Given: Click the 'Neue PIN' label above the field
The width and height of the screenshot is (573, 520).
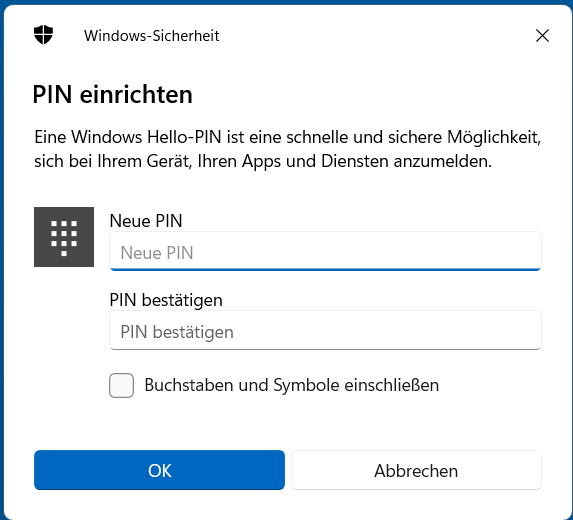Looking at the screenshot, I should (146, 221).
